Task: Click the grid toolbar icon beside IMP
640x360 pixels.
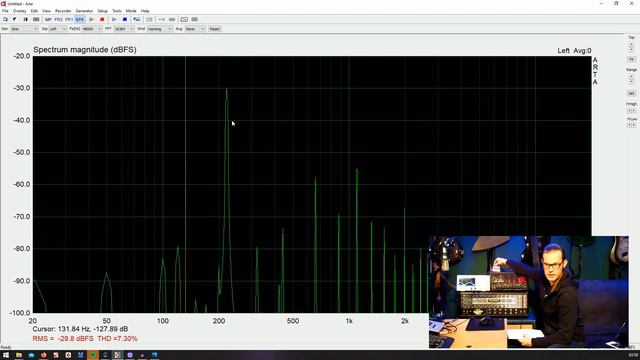Action: [36, 20]
